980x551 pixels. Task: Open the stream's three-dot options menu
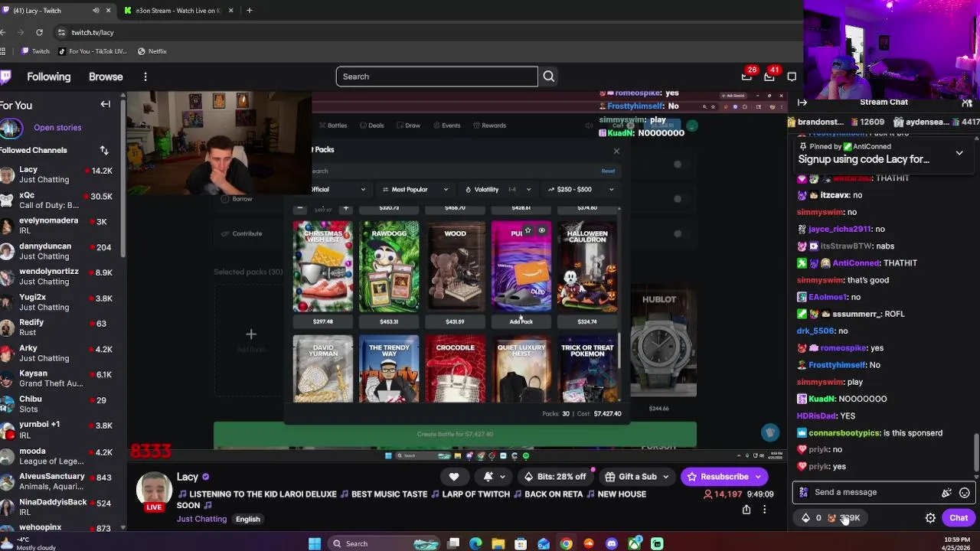764,510
